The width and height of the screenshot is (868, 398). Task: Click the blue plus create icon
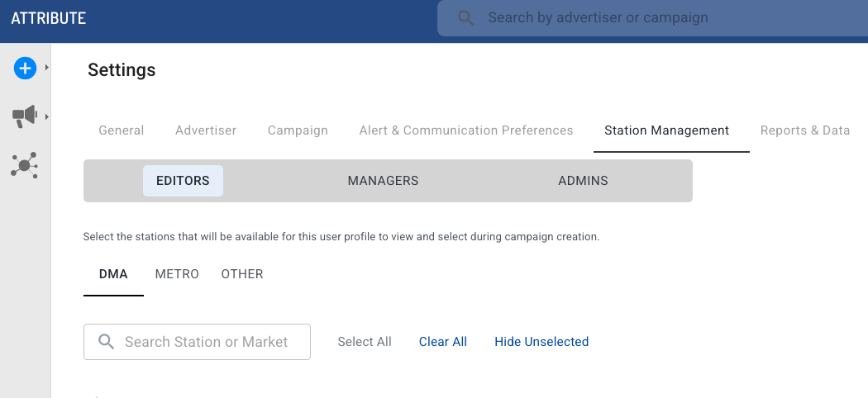coord(25,68)
